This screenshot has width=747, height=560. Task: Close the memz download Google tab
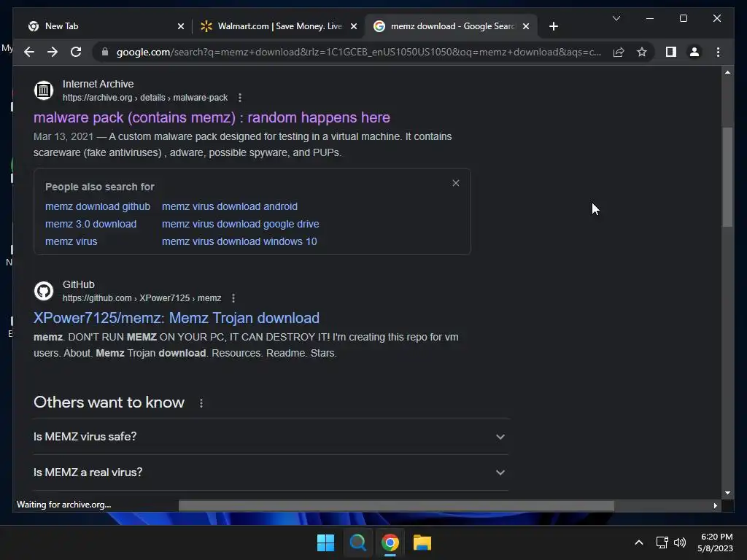pos(525,26)
